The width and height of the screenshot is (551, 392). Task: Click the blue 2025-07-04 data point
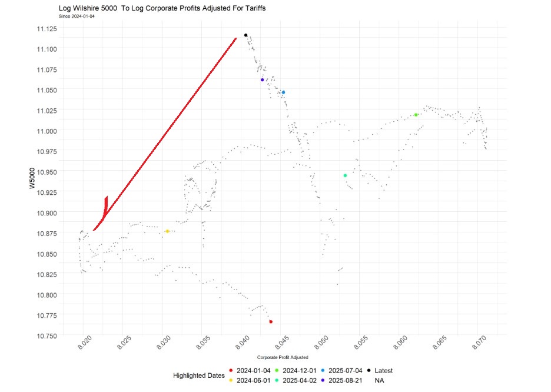pyautogui.click(x=283, y=92)
